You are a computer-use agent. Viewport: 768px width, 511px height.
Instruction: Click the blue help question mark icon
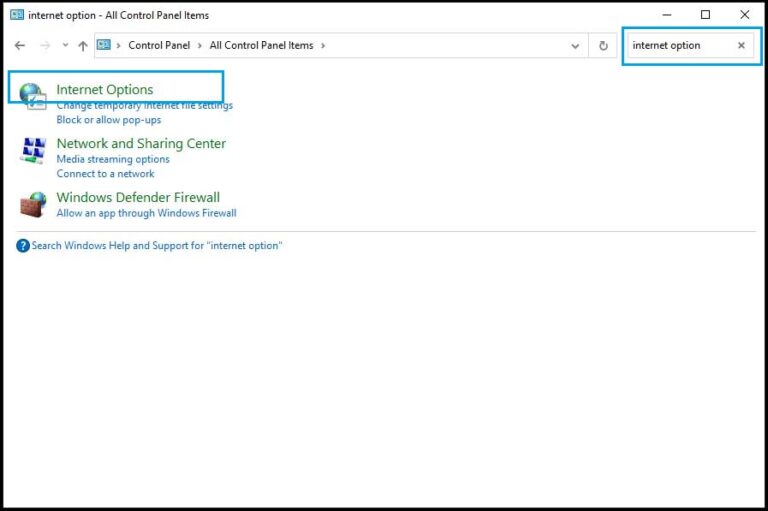click(23, 246)
